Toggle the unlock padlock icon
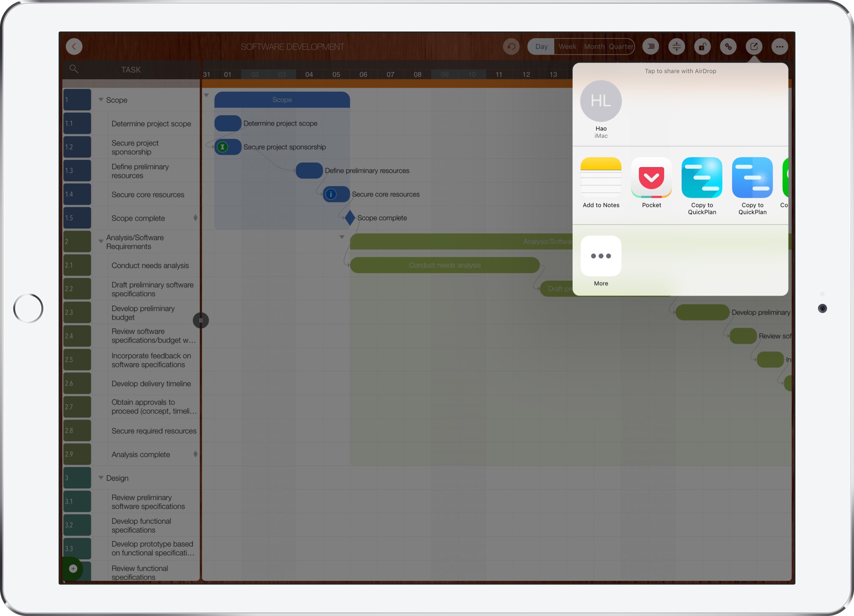The width and height of the screenshot is (854, 616). click(x=702, y=46)
